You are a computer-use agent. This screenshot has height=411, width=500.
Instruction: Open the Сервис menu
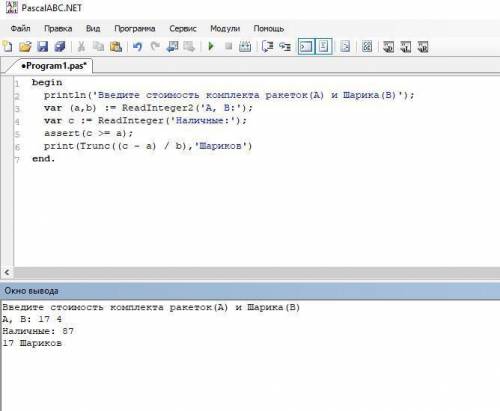pyautogui.click(x=183, y=29)
